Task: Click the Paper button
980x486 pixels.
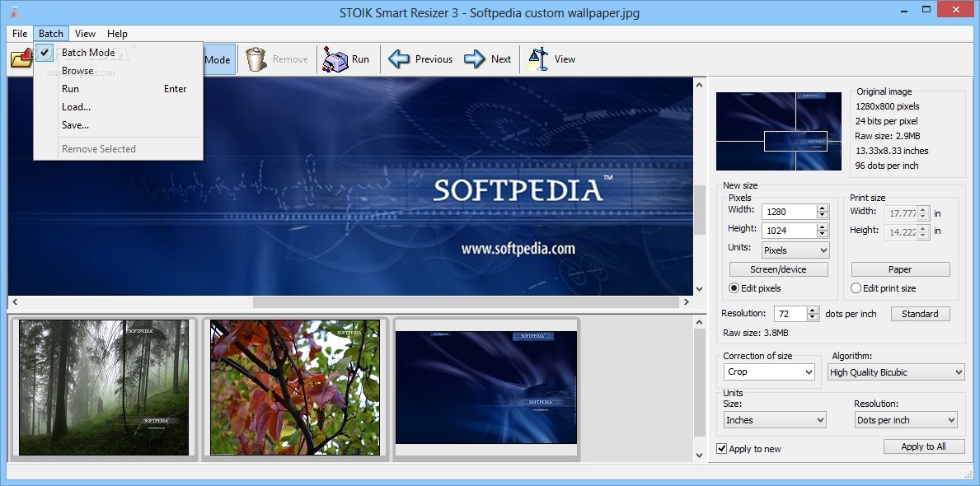Action: pyautogui.click(x=900, y=269)
